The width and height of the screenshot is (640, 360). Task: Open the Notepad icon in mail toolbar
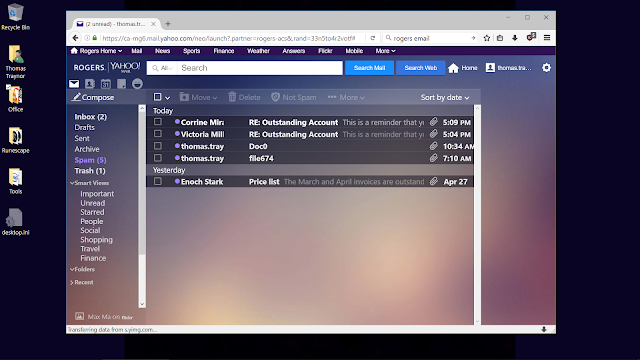pyautogui.click(x=122, y=84)
